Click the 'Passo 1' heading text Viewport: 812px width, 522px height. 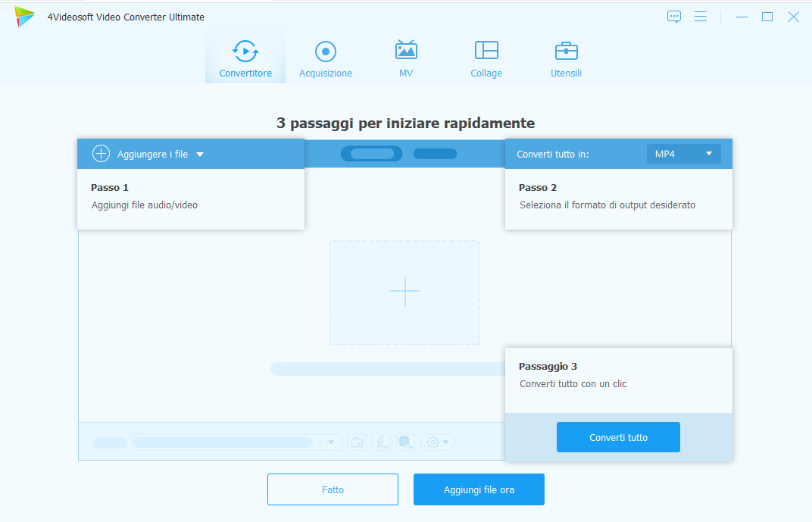coord(110,187)
